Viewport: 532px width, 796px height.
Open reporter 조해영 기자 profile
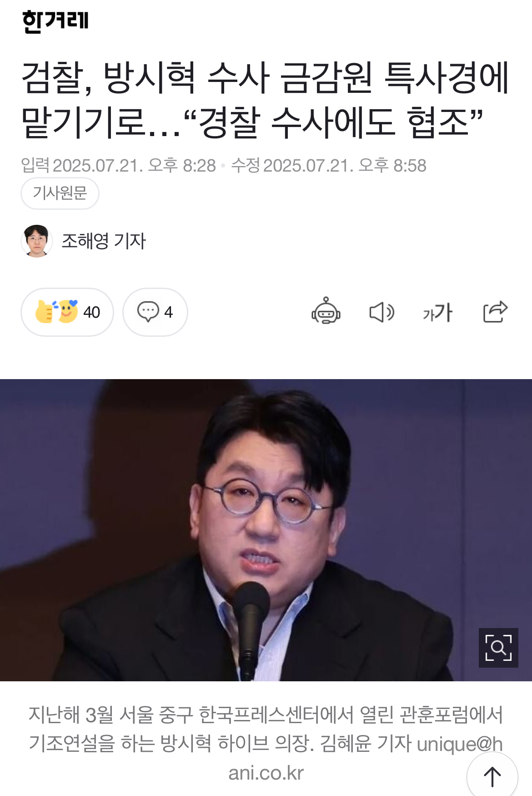point(104,241)
